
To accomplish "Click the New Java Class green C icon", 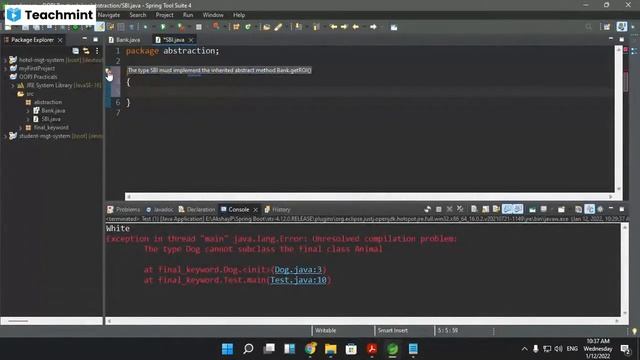I will click(248, 27).
